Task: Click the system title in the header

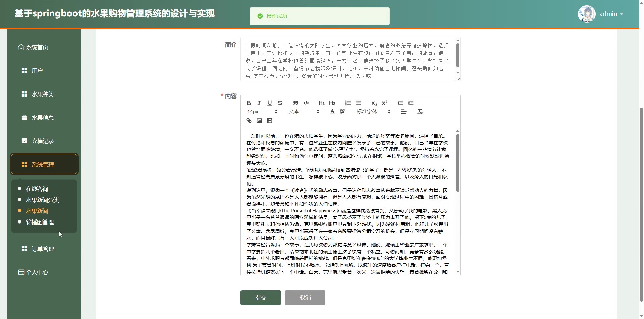Action: [x=115, y=14]
